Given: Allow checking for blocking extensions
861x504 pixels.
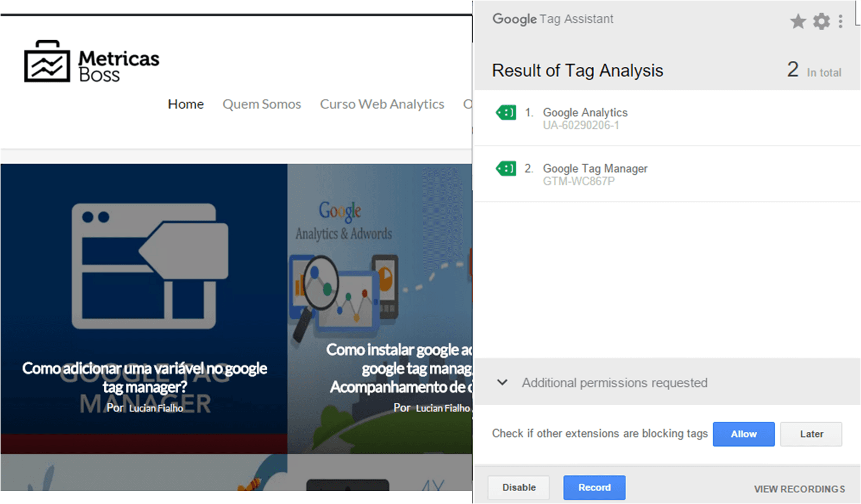Looking at the screenshot, I should [x=744, y=434].
